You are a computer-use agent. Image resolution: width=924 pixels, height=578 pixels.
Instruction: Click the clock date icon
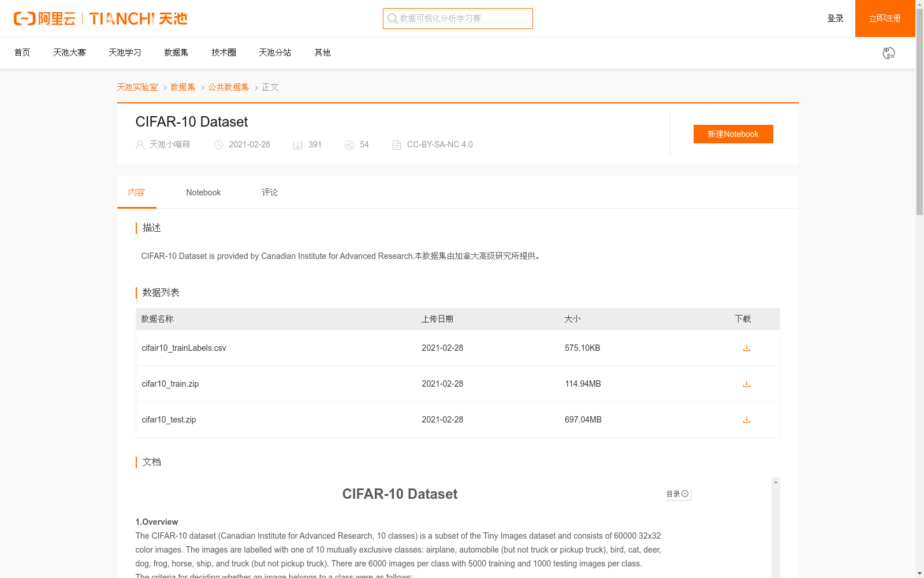click(x=218, y=145)
